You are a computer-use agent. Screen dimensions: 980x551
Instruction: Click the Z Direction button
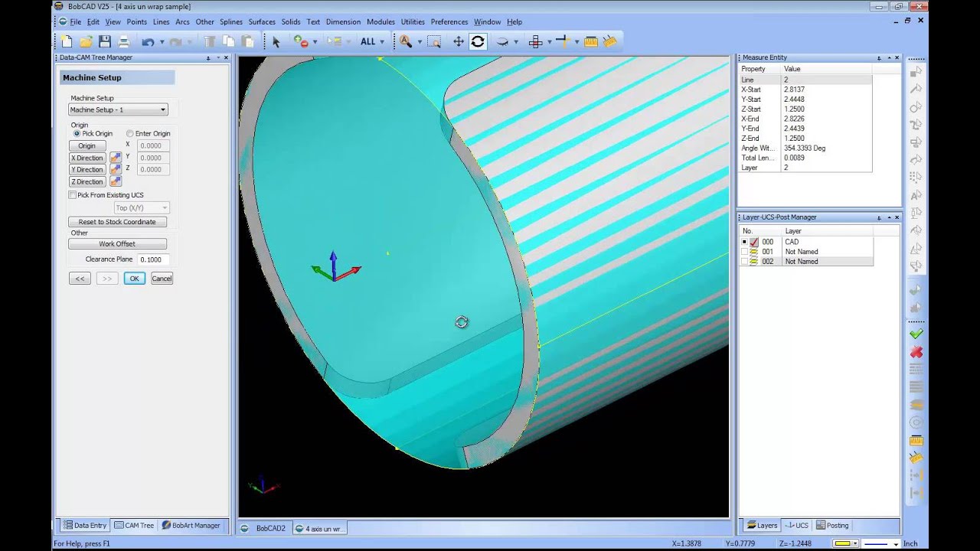87,181
